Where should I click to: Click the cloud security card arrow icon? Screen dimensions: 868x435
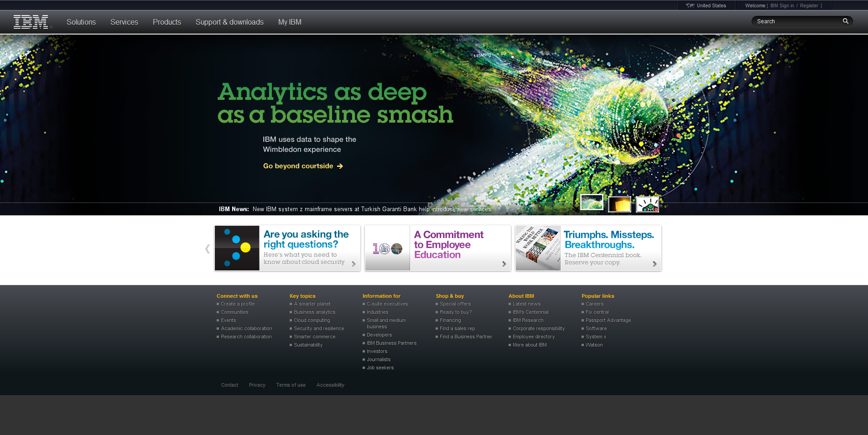[x=353, y=264]
